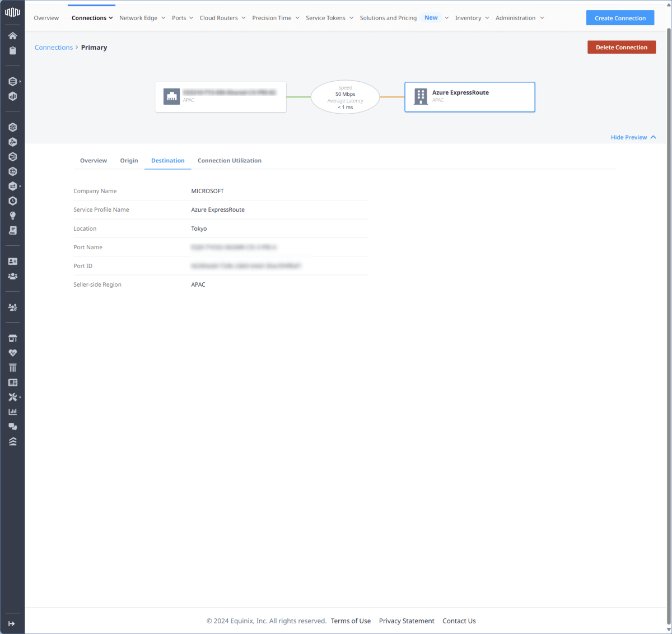Click the Azure ExpressRoute service profile value
Image resolution: width=672 pixels, height=634 pixels.
pyautogui.click(x=218, y=209)
